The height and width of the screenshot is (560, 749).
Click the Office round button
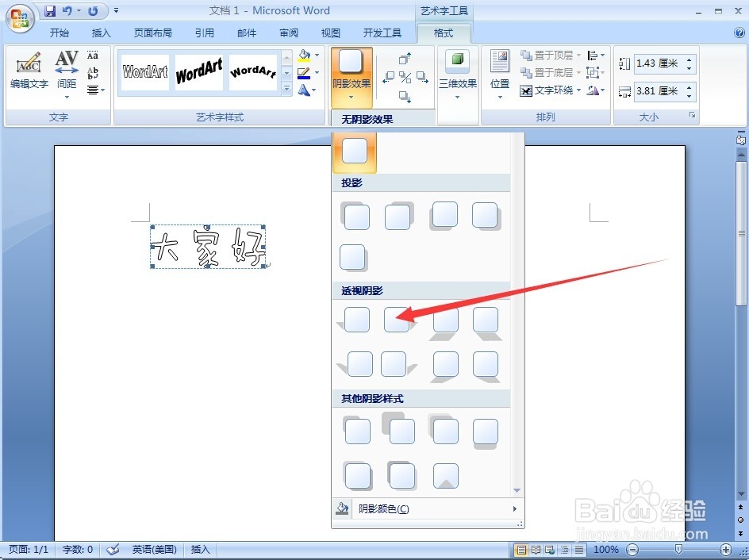19,19
